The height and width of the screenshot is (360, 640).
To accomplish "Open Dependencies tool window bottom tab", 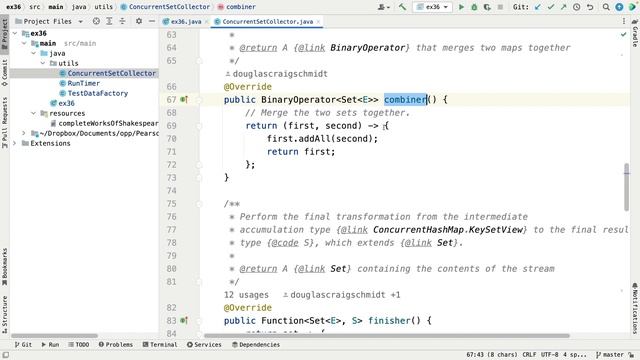I will click(256, 344).
